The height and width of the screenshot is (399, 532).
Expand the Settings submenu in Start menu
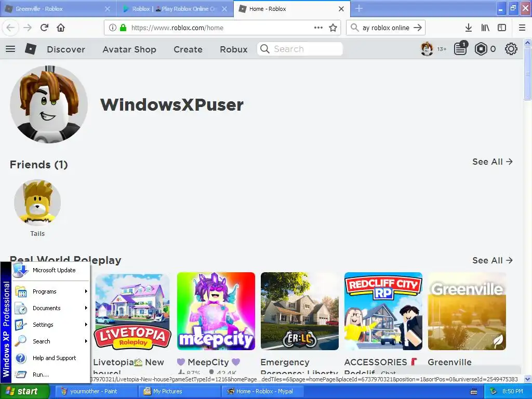point(50,325)
